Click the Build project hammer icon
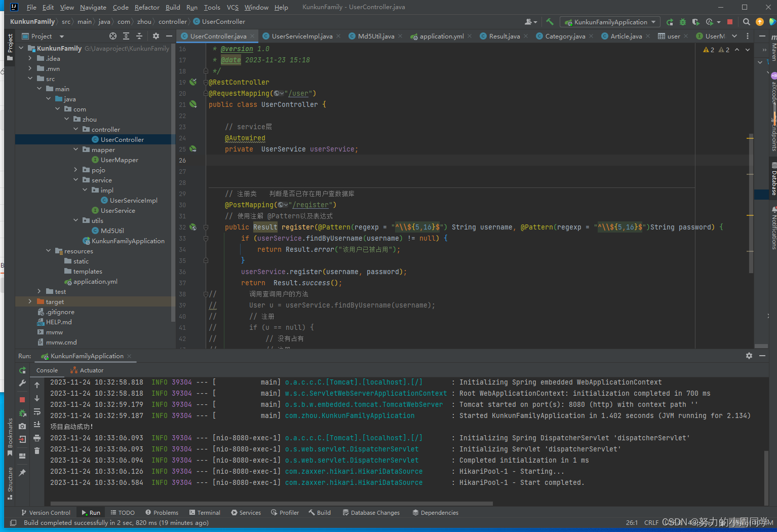 coord(550,22)
